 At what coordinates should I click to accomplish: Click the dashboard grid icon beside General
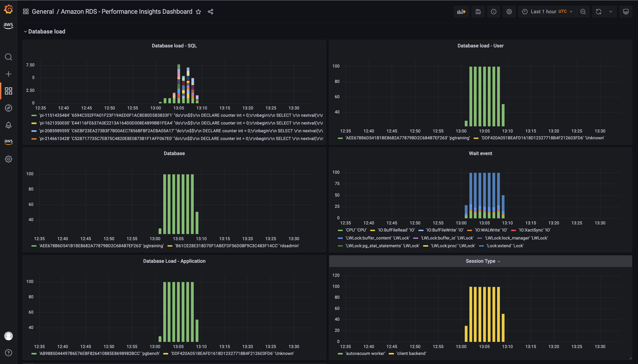[26, 12]
